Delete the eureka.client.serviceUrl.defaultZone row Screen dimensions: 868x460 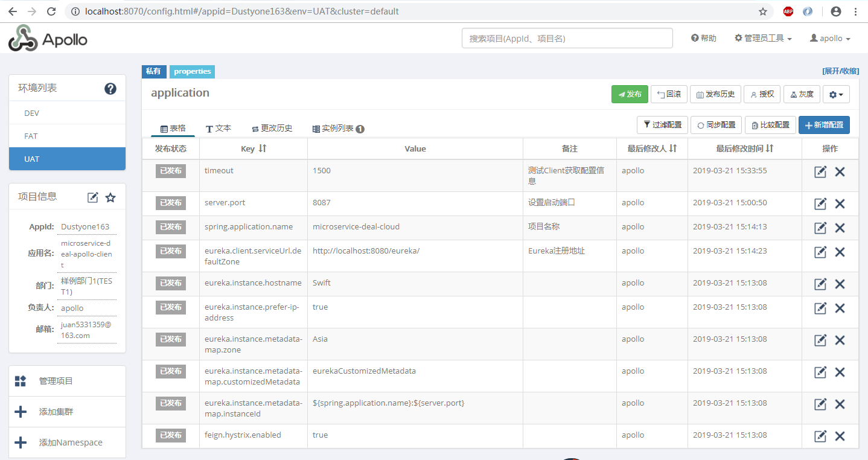[x=840, y=252]
